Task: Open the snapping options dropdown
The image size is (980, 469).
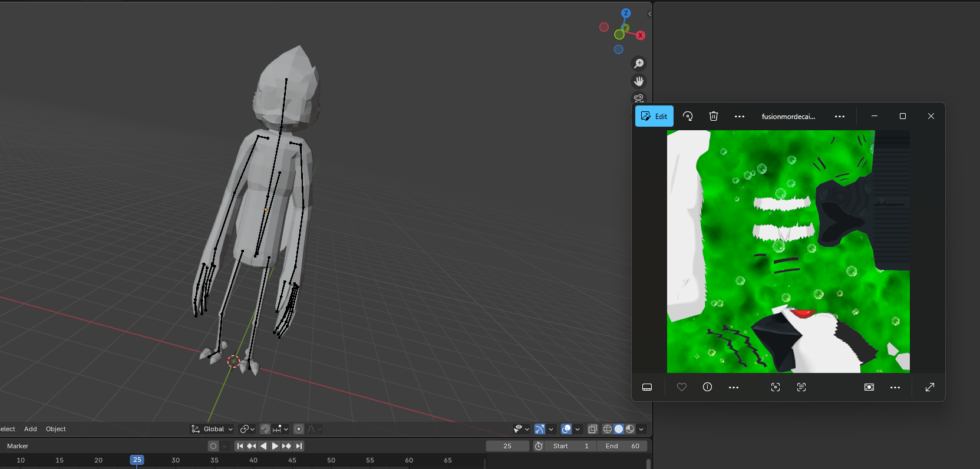Action: click(x=281, y=429)
